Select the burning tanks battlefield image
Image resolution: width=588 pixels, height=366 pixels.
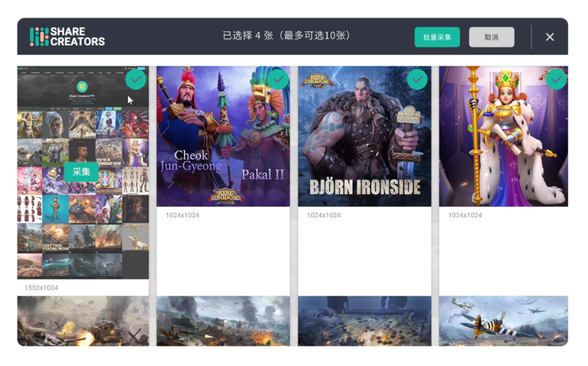tap(83, 321)
